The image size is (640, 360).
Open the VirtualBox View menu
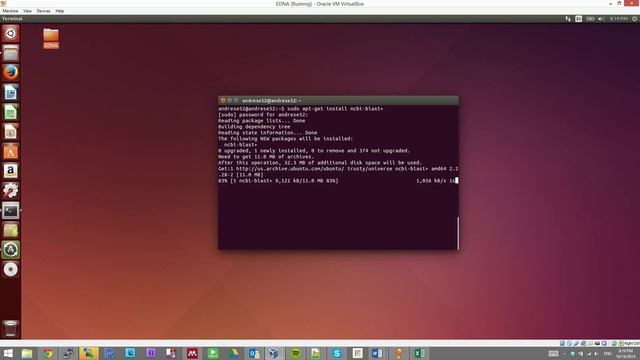27,11
